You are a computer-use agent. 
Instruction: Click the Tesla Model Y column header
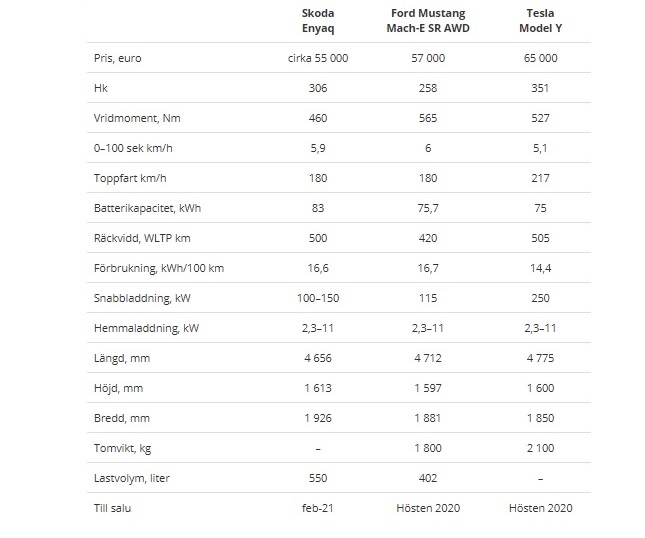click(x=540, y=21)
